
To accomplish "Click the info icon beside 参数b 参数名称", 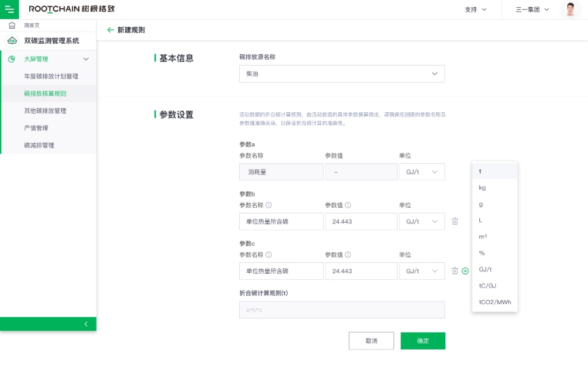I will click(x=269, y=205).
